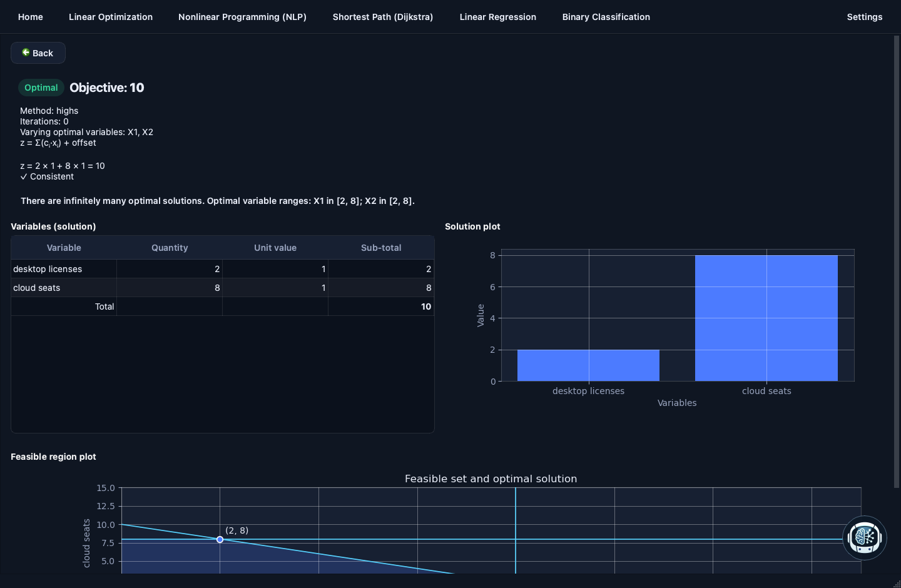The width and height of the screenshot is (901, 588).
Task: Click the Back button
Action: [38, 53]
